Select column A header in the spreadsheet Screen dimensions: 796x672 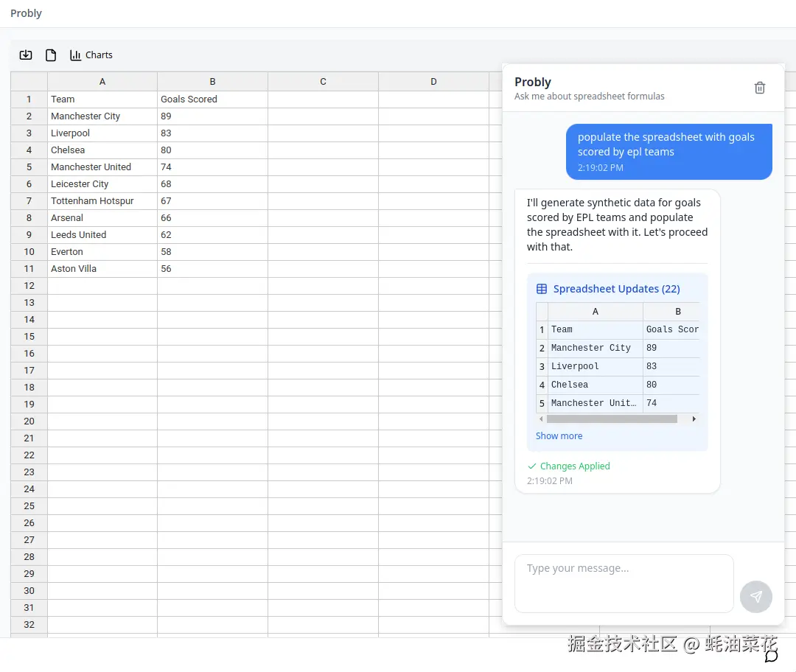pyautogui.click(x=102, y=81)
